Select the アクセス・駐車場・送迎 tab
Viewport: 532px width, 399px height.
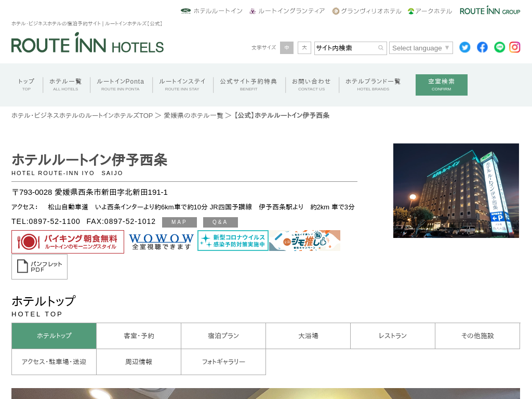[54, 362]
